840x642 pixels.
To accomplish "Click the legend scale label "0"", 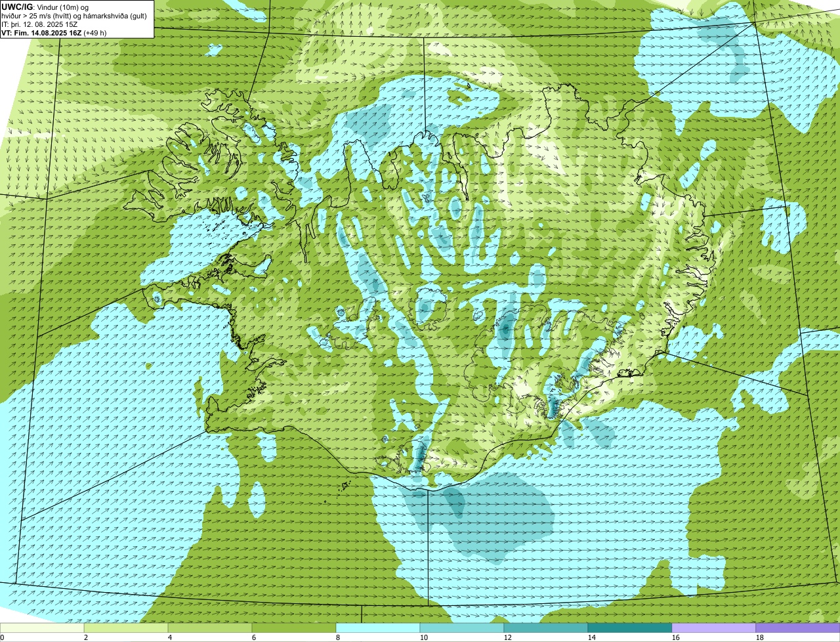I will coord(2,637).
